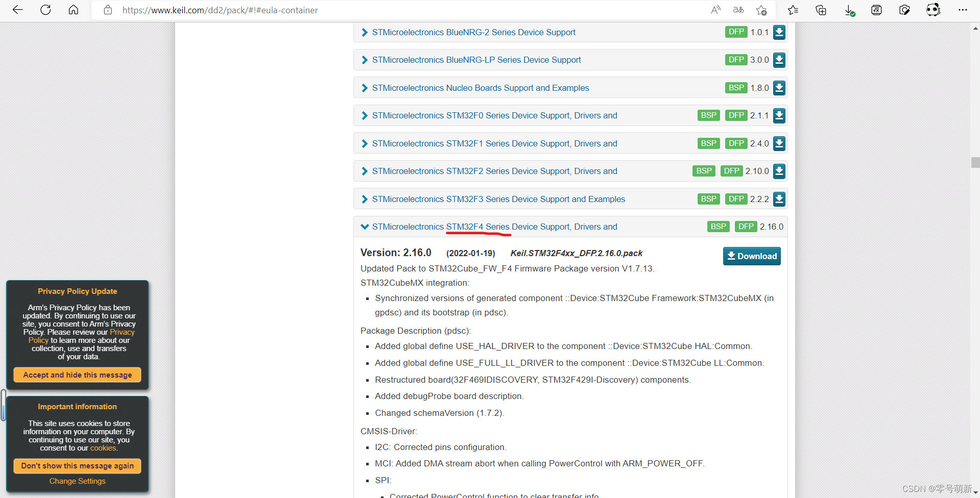Open the math solver toolbar icon
Image resolution: width=980 pixels, height=498 pixels.
click(876, 10)
